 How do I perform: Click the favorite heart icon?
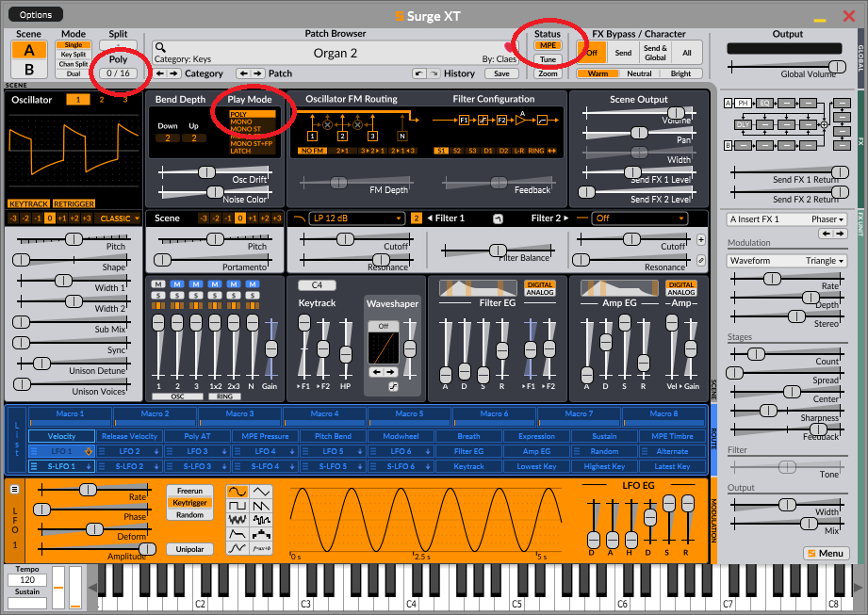(x=508, y=47)
